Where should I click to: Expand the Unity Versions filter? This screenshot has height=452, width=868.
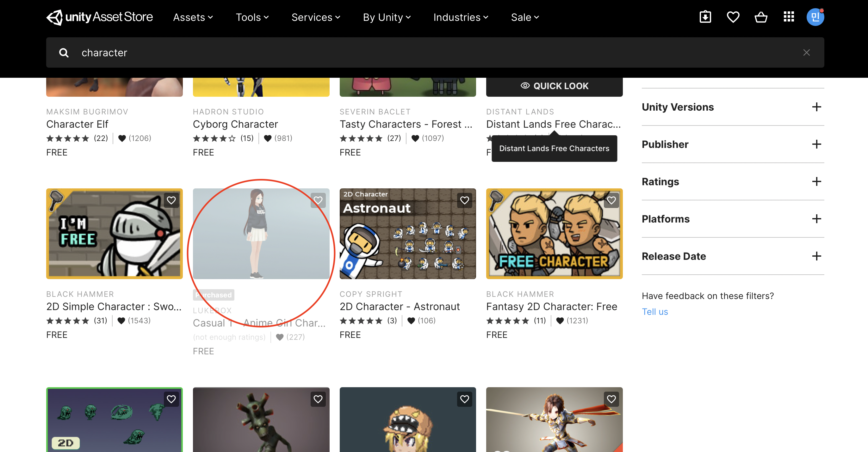click(816, 107)
